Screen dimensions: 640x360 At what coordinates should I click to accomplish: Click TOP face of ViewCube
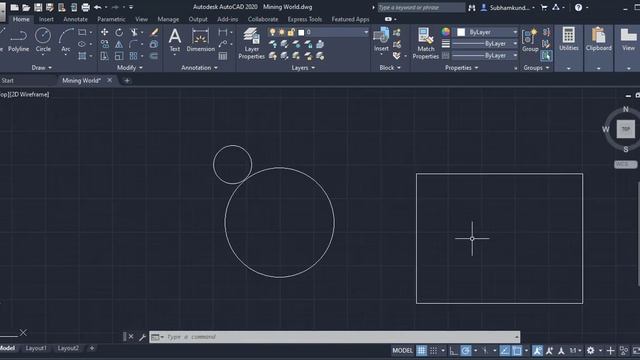(x=626, y=129)
